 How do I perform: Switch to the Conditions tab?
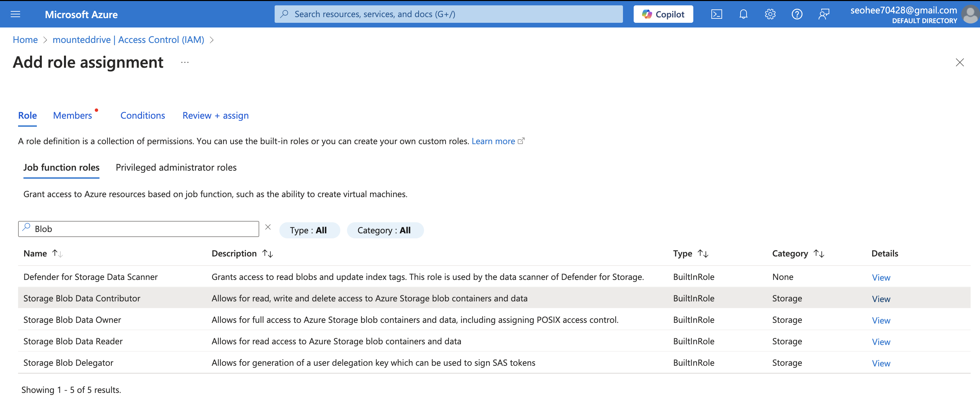pos(143,115)
